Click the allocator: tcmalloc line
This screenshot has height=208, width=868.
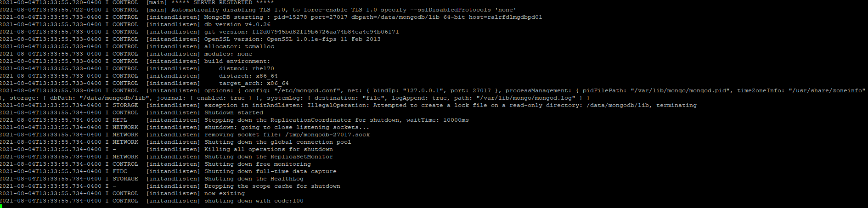(x=239, y=46)
